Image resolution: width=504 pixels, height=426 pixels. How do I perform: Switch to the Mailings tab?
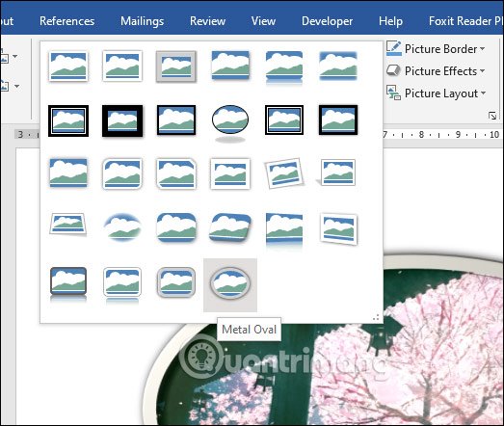pyautogui.click(x=142, y=21)
